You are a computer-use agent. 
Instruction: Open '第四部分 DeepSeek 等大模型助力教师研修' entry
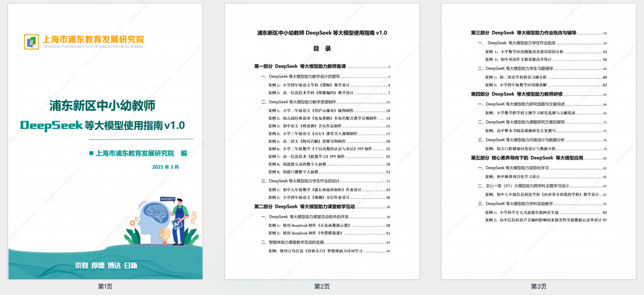pos(539,94)
